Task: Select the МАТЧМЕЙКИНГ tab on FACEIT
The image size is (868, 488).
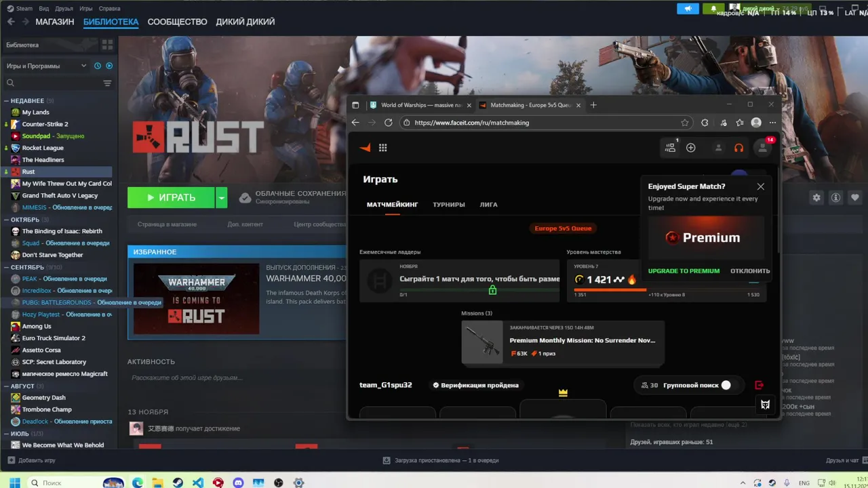Action: click(393, 205)
